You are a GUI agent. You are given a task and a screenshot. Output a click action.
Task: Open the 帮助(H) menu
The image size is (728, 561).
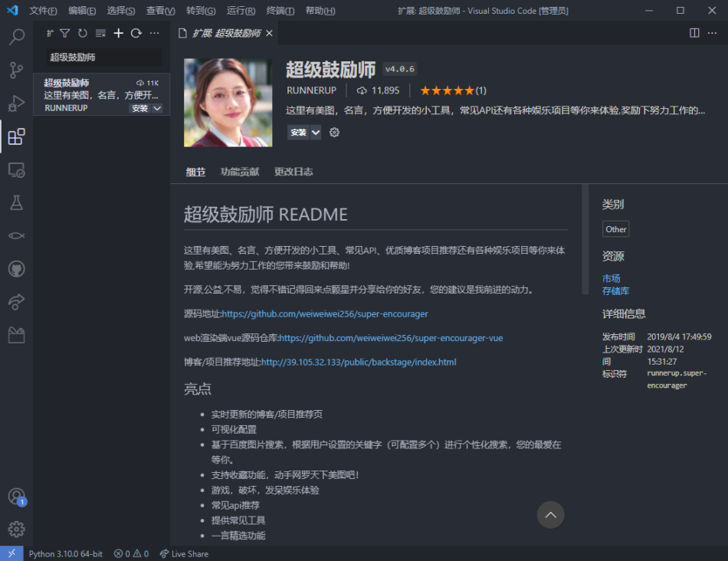point(320,11)
